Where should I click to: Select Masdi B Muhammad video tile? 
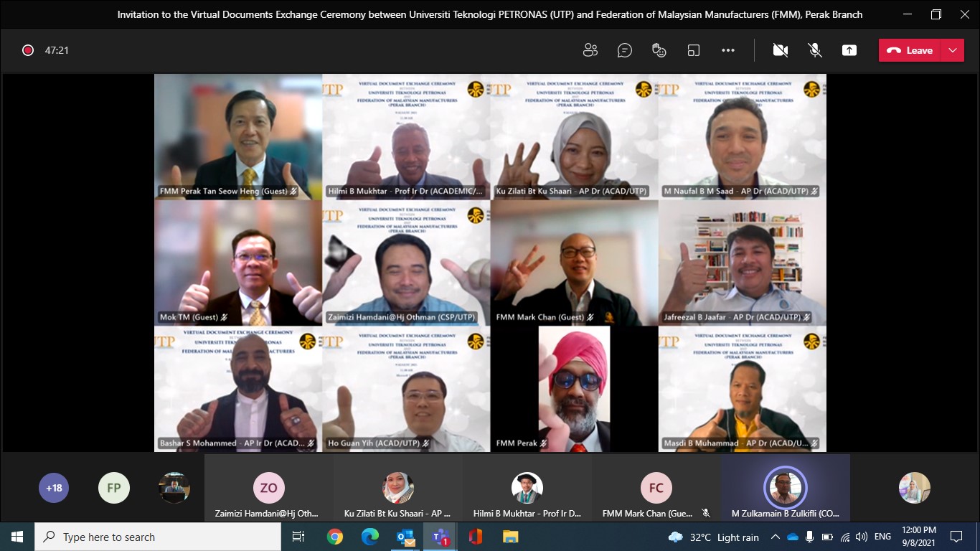(743, 389)
